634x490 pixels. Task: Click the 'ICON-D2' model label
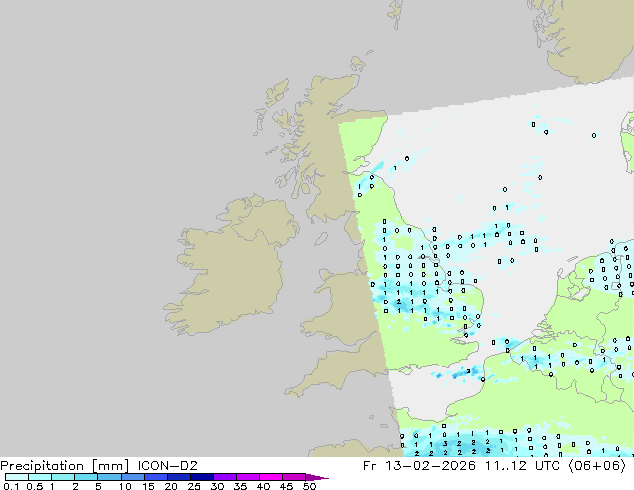click(x=167, y=466)
